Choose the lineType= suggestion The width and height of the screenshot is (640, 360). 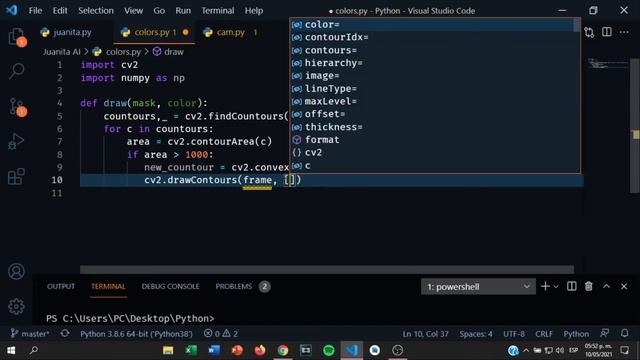pyautogui.click(x=432, y=89)
